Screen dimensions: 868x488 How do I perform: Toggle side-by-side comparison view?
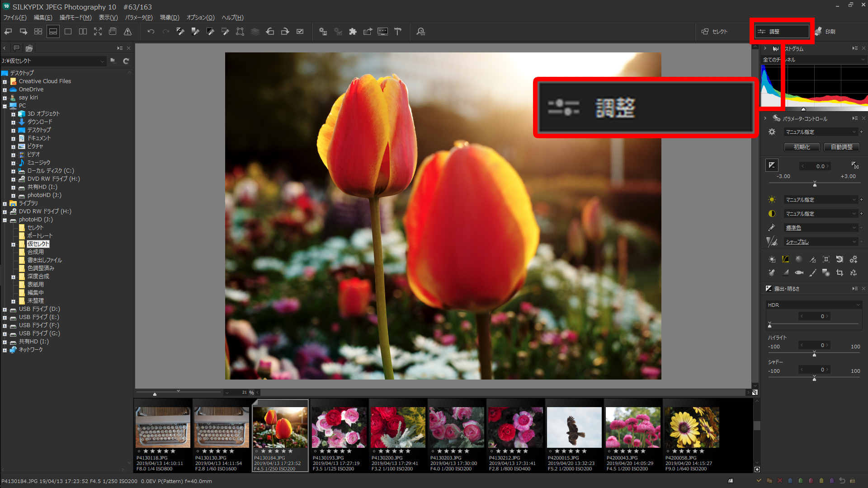[83, 32]
